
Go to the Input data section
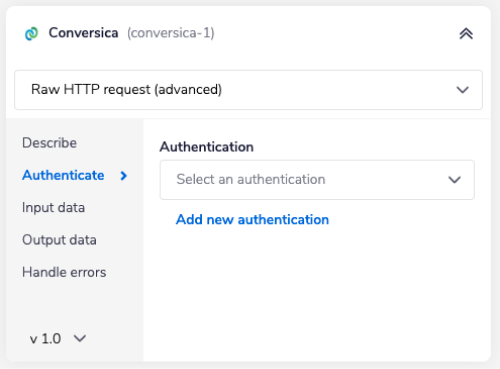(53, 208)
